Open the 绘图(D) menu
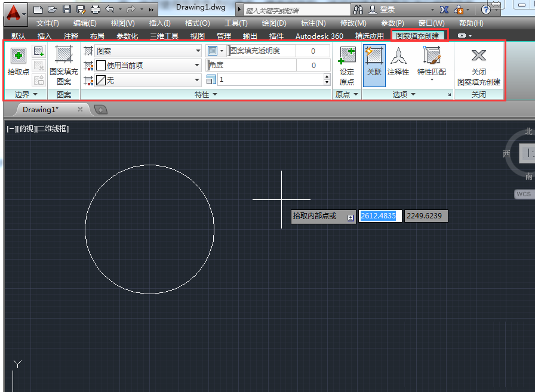The width and height of the screenshot is (535, 392). point(272,23)
